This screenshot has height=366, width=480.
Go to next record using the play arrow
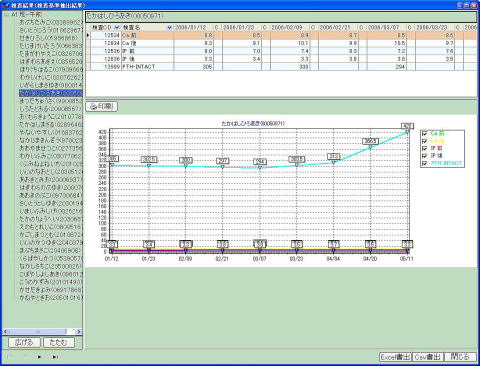click(x=40, y=357)
